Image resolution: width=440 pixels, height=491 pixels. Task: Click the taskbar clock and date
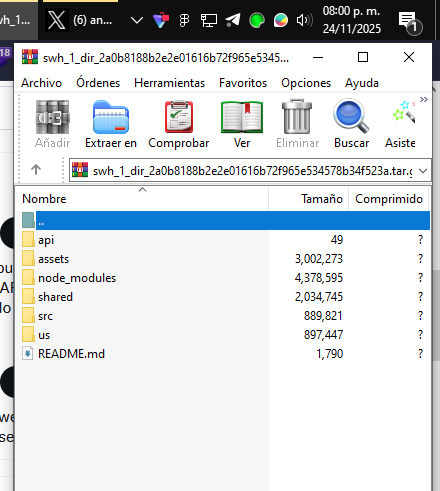point(351,20)
